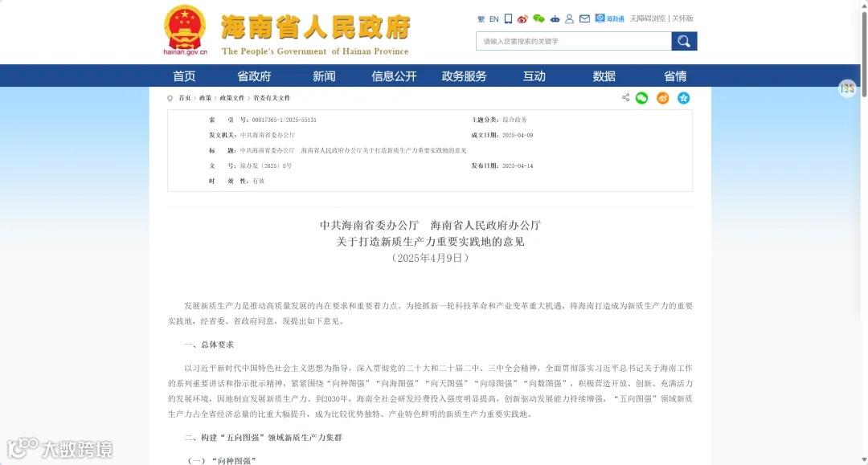Open the mobile phone version icon
This screenshot has height=465, width=868.
point(508,18)
